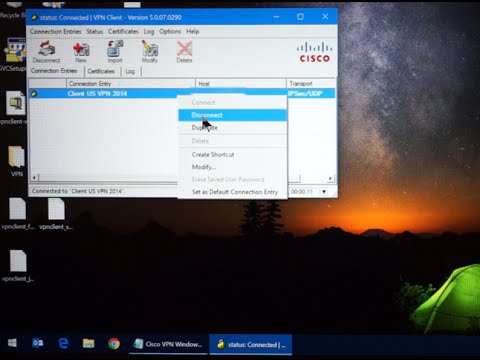Screen dimensions: 480x360
Task: Select Set as Default Connection Entry
Action: coord(235,192)
